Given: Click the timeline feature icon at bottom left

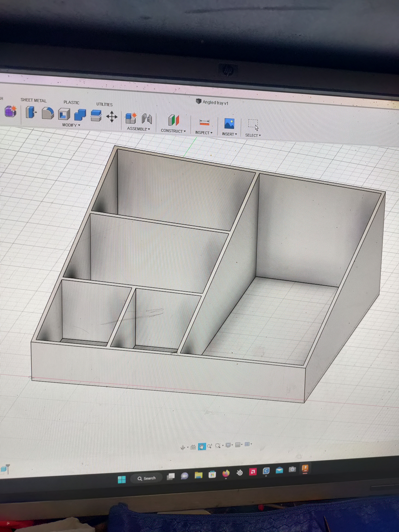Looking at the screenshot, I should [x=5, y=469].
